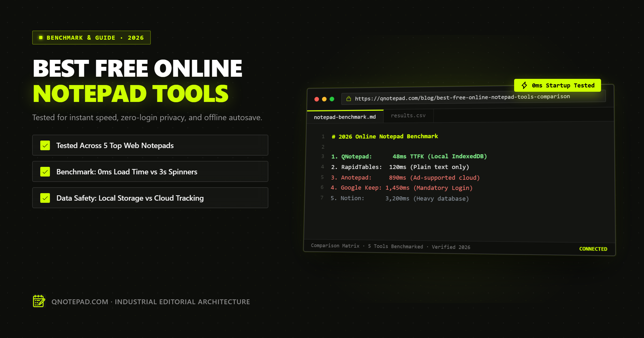Select the '1. QNotepad: 48ms' line
Viewport: 644px width, 338px height.
pos(409,156)
